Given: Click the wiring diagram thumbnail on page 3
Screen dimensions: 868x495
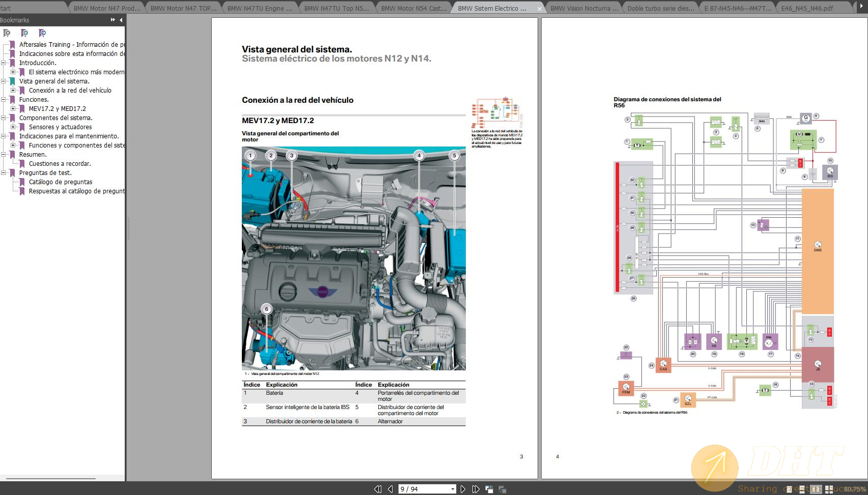Looking at the screenshot, I should click(497, 112).
